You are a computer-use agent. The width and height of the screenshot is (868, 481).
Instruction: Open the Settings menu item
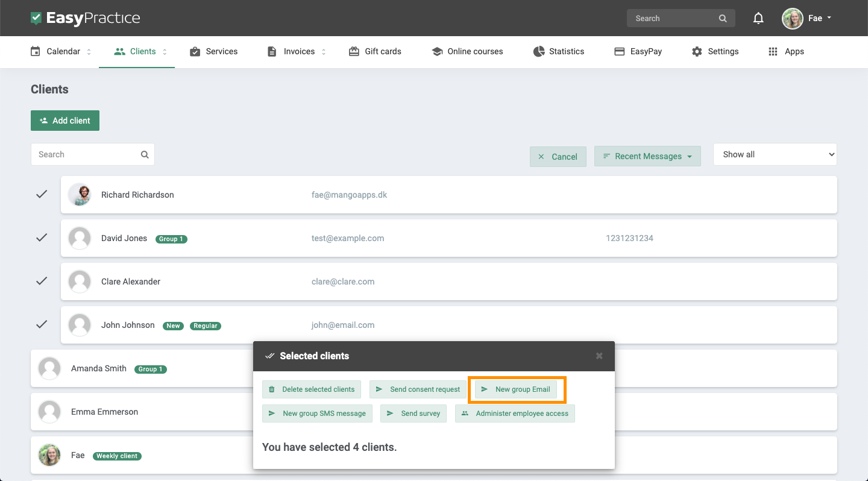pos(715,51)
